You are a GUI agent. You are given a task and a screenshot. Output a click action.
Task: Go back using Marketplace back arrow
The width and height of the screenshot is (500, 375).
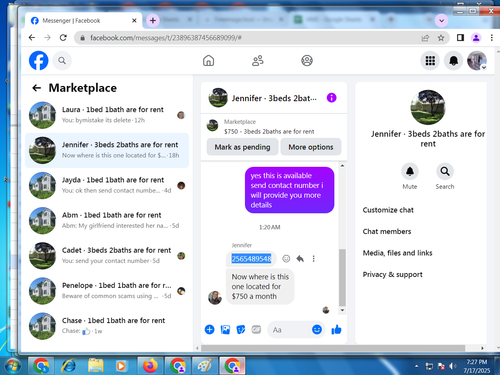coord(36,88)
